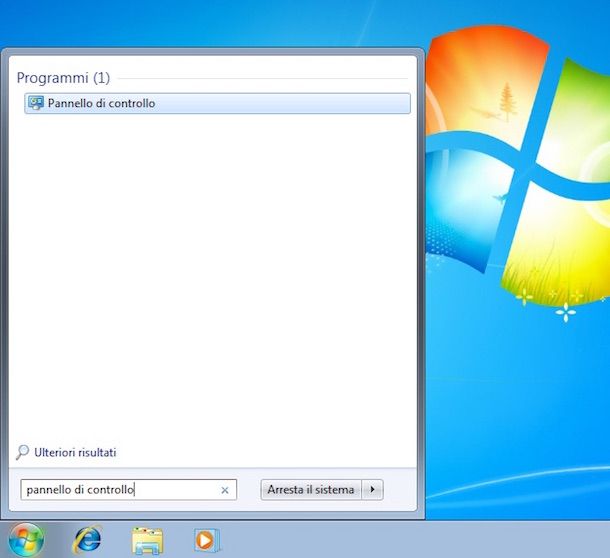Click the Pannello di controllo result icon
Image resolution: width=610 pixels, height=558 pixels.
(x=36, y=103)
